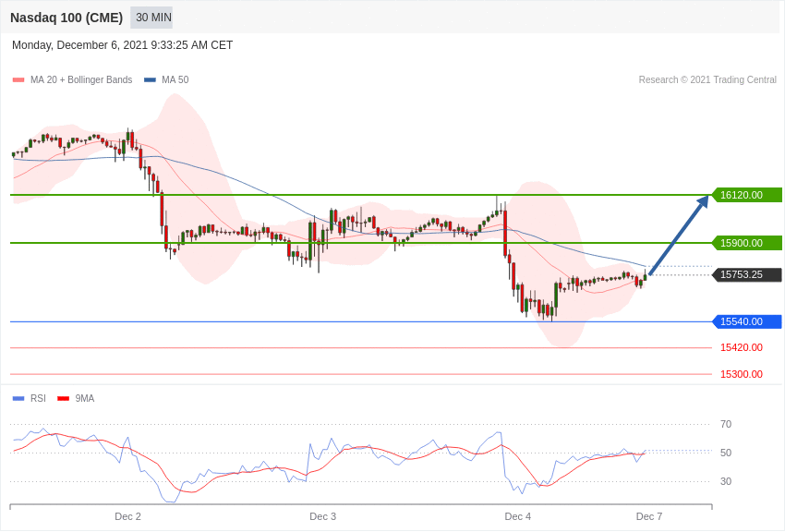Click the Dec 2 axis label
This screenshot has height=532, width=785.
point(127,516)
